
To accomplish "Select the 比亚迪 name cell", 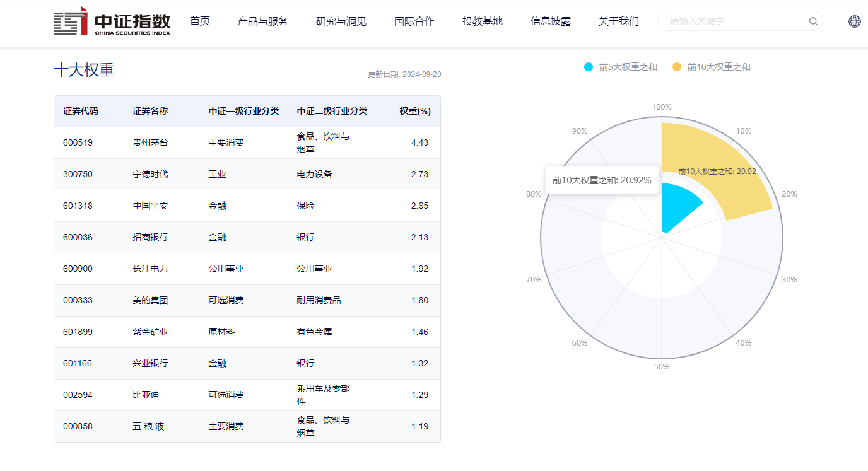I will tap(146, 395).
